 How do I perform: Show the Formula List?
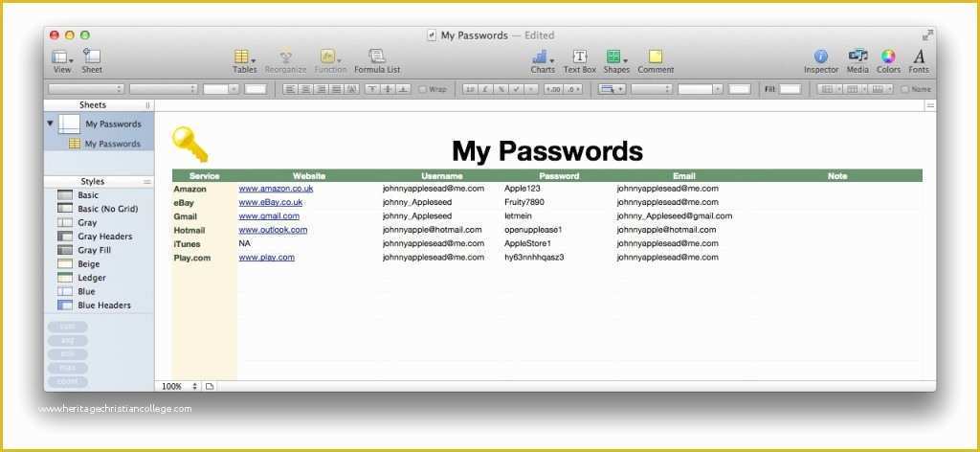click(x=377, y=61)
